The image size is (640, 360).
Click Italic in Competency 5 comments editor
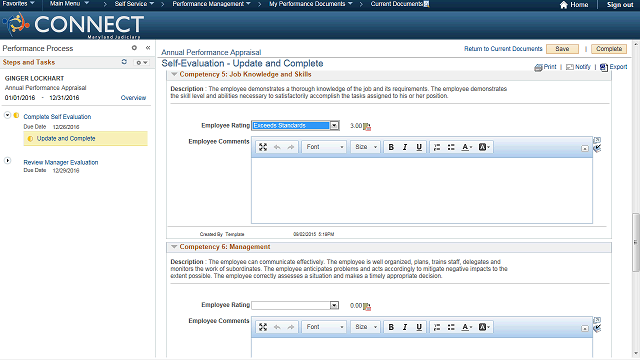(x=405, y=147)
